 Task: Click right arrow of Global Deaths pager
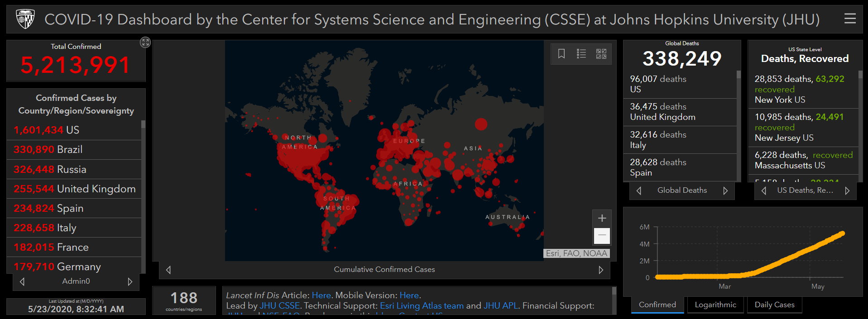pyautogui.click(x=725, y=190)
